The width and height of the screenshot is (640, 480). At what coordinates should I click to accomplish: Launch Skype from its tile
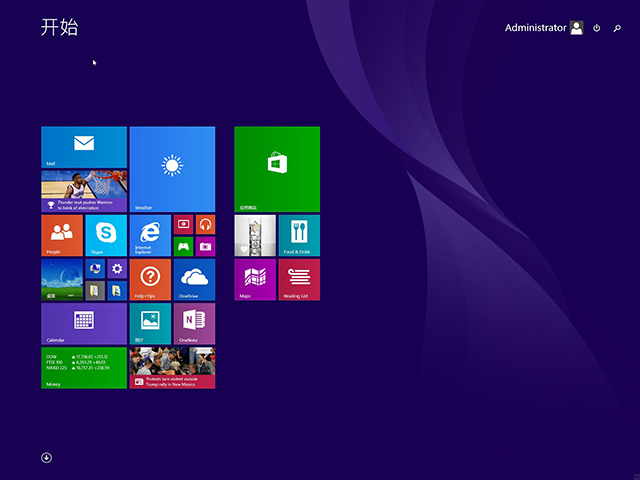[106, 236]
